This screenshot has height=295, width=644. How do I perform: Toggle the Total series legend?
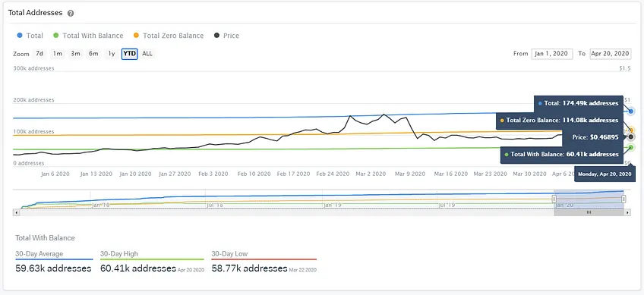[30, 36]
